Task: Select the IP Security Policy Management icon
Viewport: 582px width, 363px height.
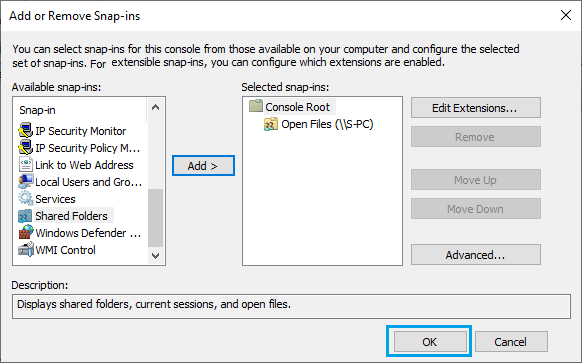Action: [26, 148]
